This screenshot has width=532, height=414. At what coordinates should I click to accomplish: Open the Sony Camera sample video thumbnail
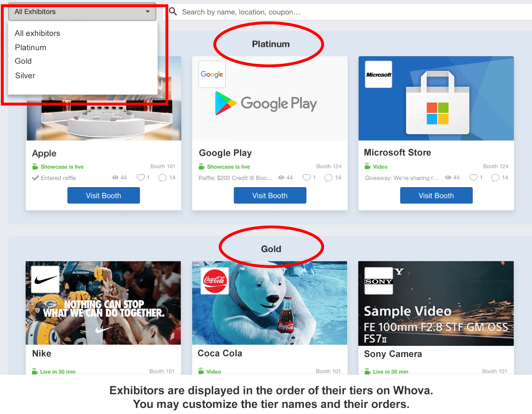(436, 303)
